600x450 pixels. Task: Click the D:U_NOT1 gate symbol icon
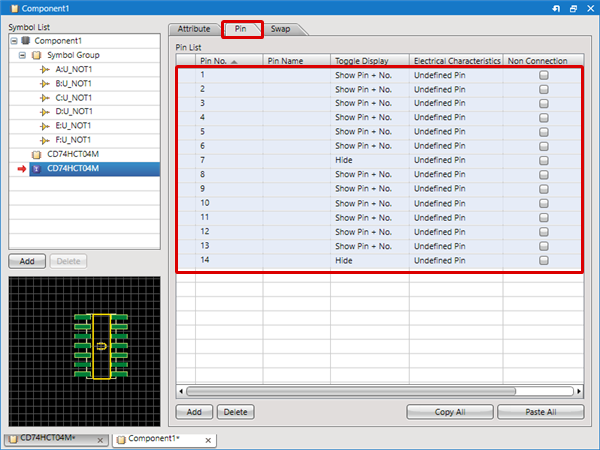[x=45, y=112]
